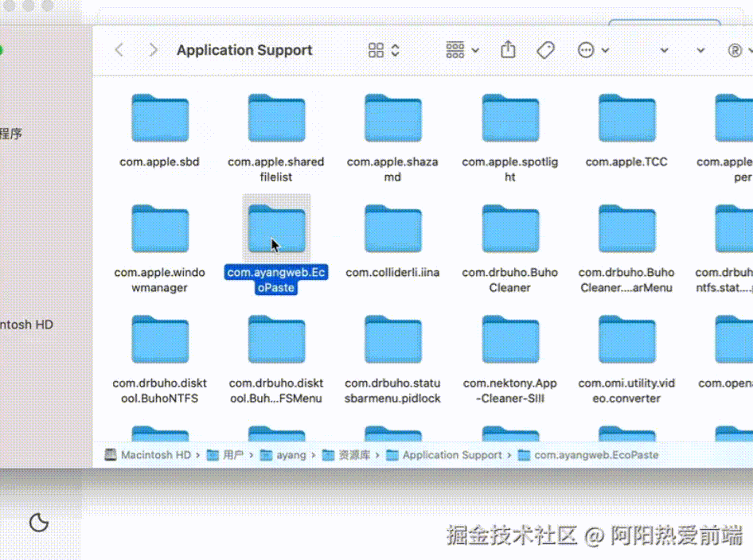Open the group-by options dropdown
Screen dimensions: 753x560
[x=462, y=50]
